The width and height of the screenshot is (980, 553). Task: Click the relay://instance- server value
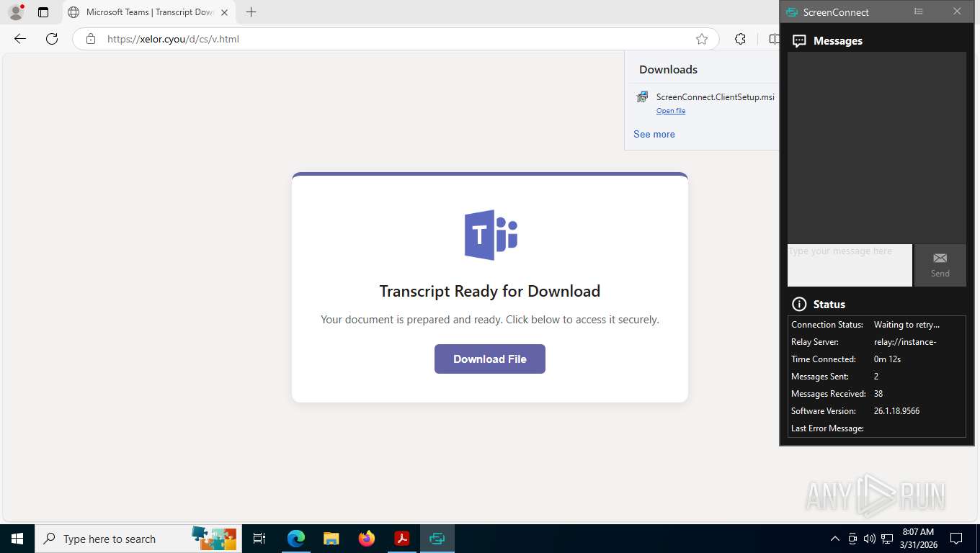click(x=905, y=342)
